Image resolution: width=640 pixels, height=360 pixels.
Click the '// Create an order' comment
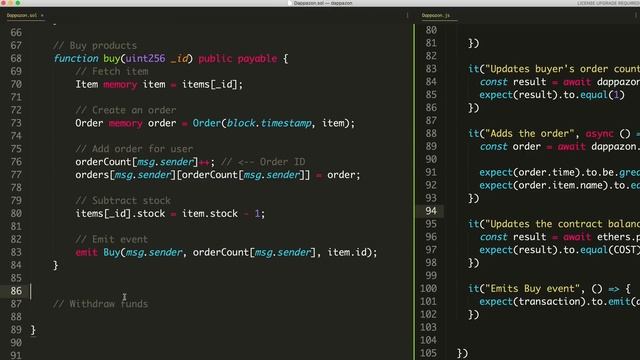coord(126,110)
